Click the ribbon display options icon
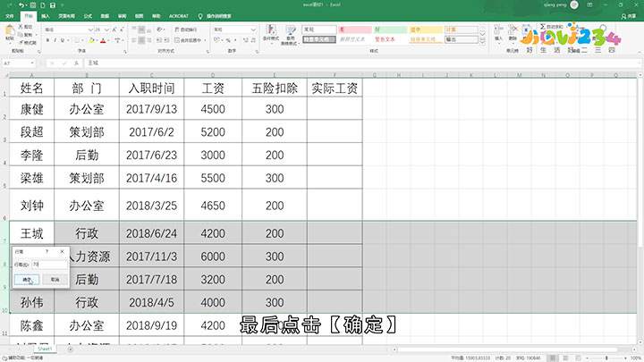 [589, 5]
